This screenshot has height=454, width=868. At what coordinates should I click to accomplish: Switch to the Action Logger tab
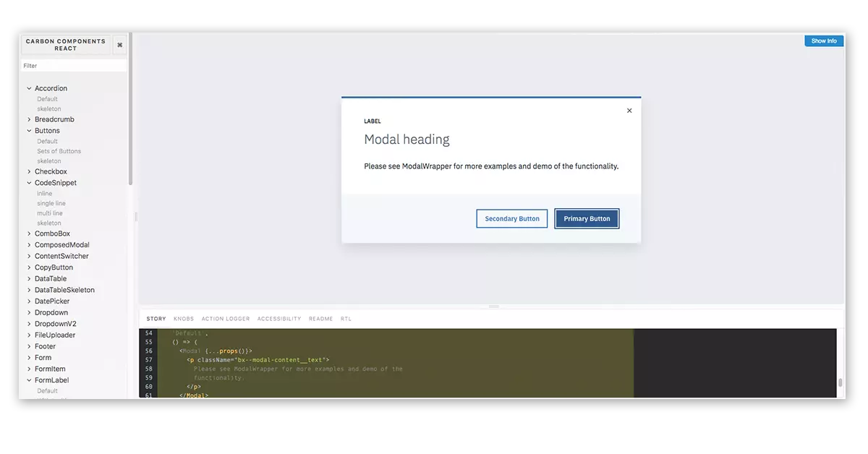(x=226, y=319)
